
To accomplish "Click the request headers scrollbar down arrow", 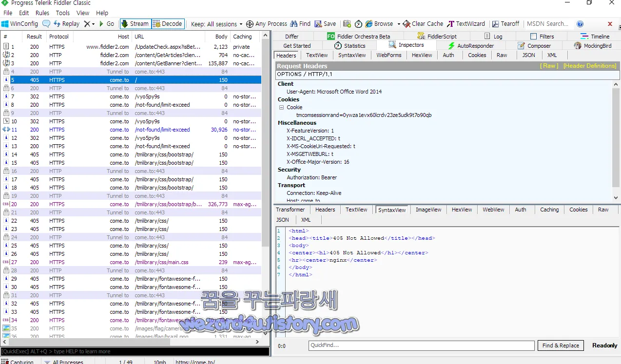I will (616, 198).
